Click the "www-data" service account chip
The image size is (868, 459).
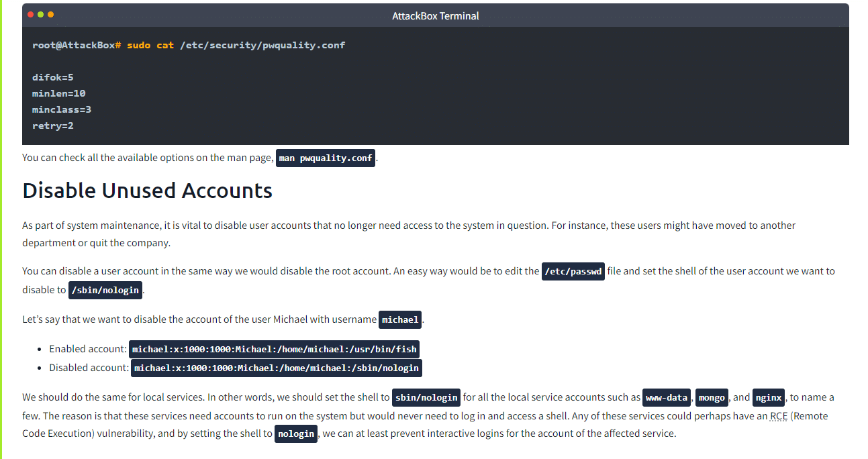(666, 397)
